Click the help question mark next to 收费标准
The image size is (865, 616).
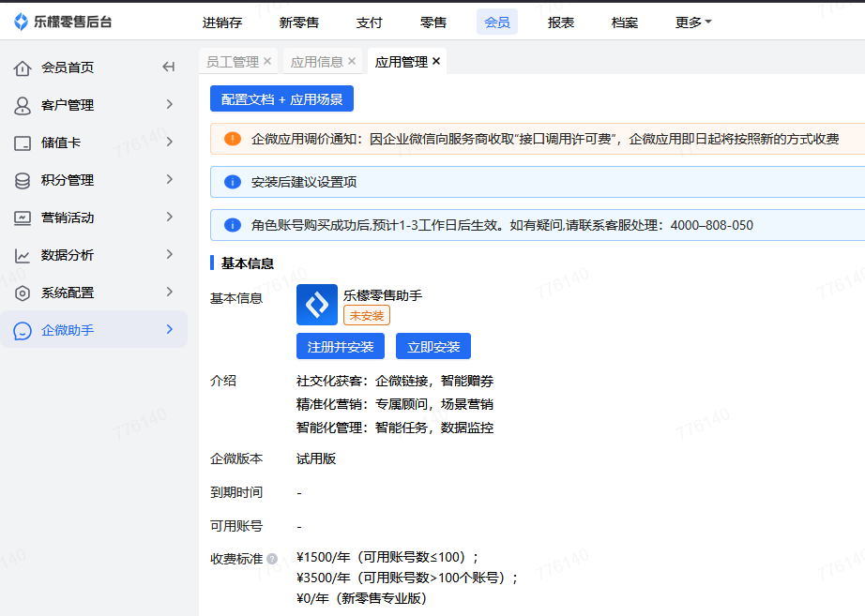(x=272, y=559)
